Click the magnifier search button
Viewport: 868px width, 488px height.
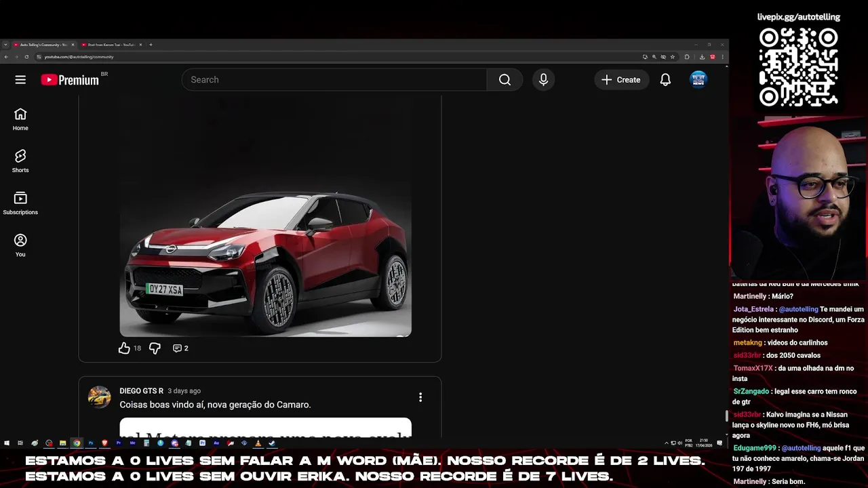(505, 79)
